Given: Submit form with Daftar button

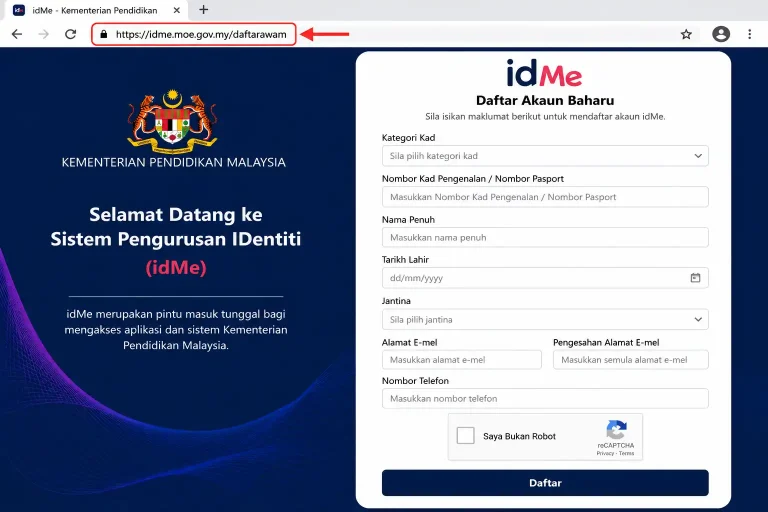Looking at the screenshot, I should pos(545,483).
